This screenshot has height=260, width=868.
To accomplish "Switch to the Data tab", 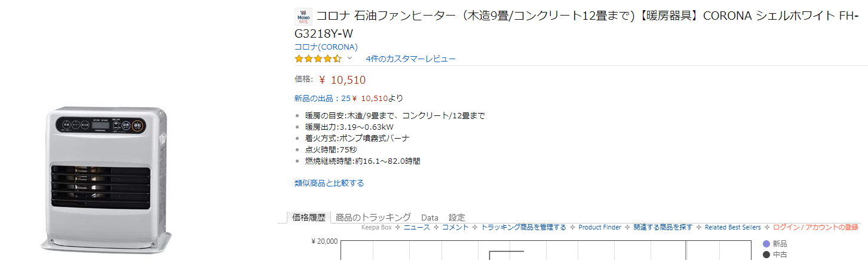I will tap(430, 218).
